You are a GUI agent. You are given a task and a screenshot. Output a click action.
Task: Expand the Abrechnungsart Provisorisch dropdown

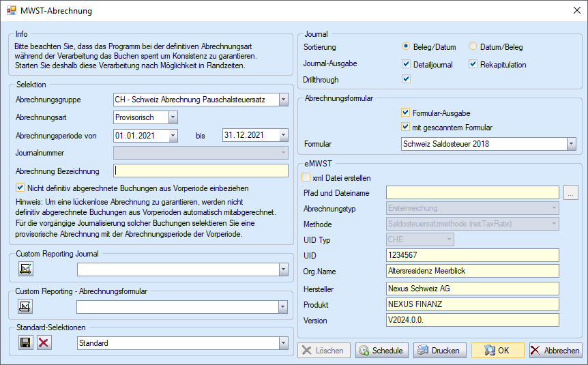[x=173, y=117]
